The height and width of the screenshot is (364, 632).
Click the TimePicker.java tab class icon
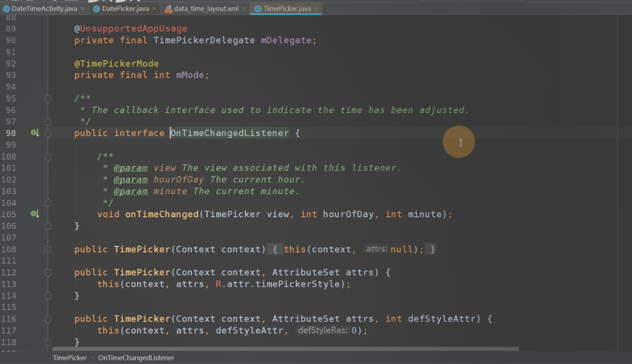(258, 9)
